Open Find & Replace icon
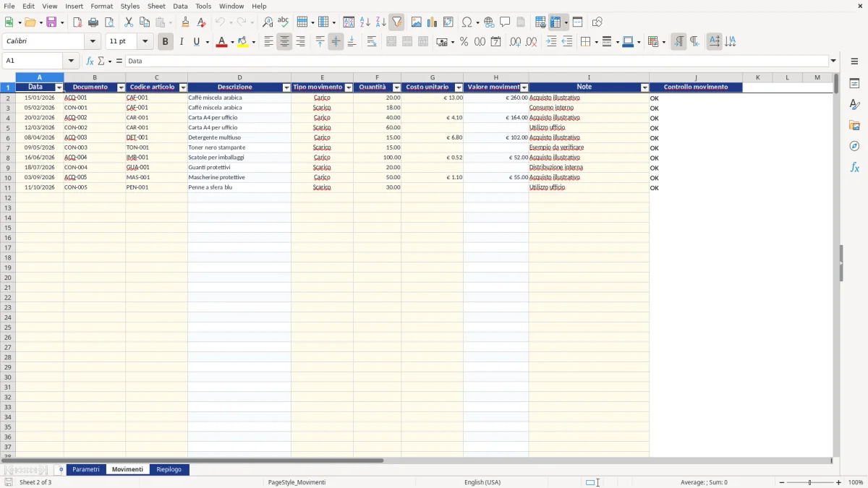The width and height of the screenshot is (868, 488). (x=268, y=22)
